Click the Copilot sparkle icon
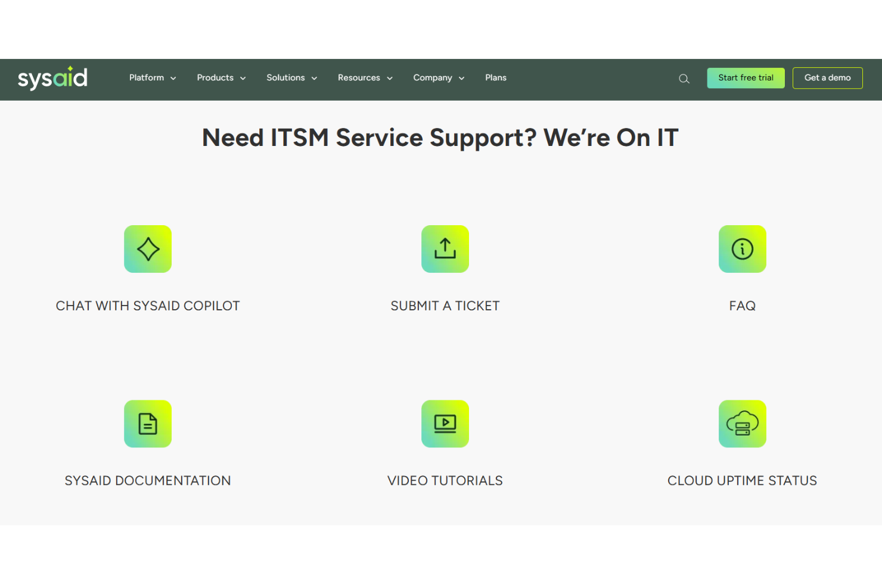Viewport: 882px width, 588px height. (148, 249)
